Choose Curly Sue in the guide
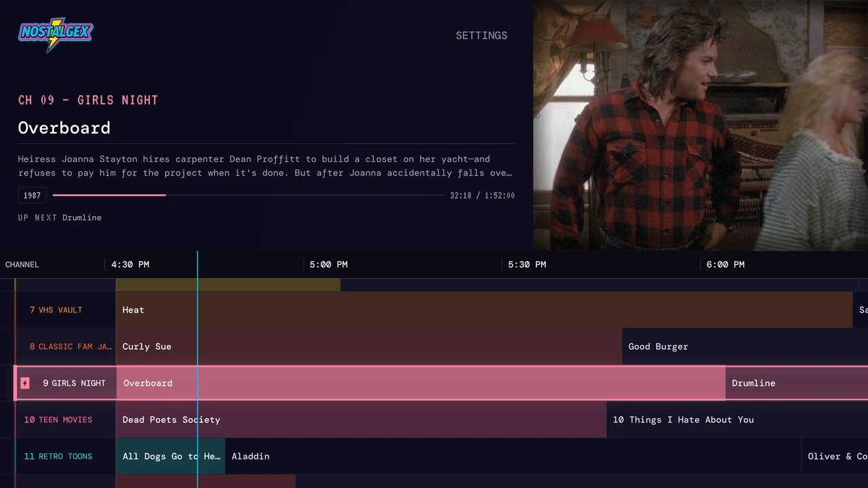The image size is (868, 488). click(369, 346)
